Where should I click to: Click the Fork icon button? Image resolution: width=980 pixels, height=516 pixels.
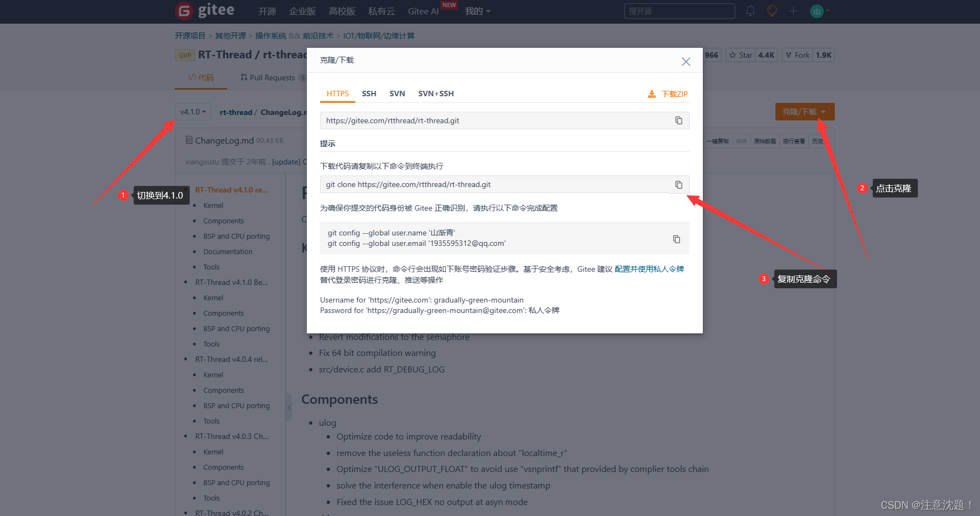pyautogui.click(x=797, y=55)
